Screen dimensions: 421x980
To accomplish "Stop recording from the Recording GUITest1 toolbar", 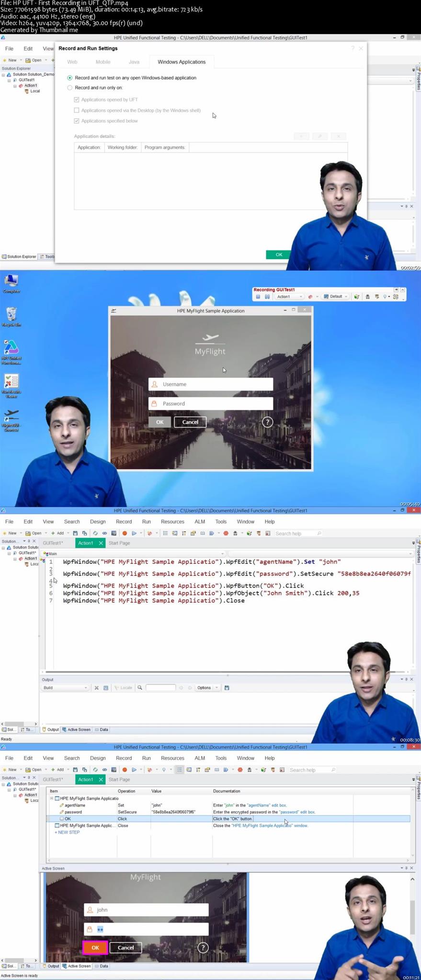I will (258, 297).
